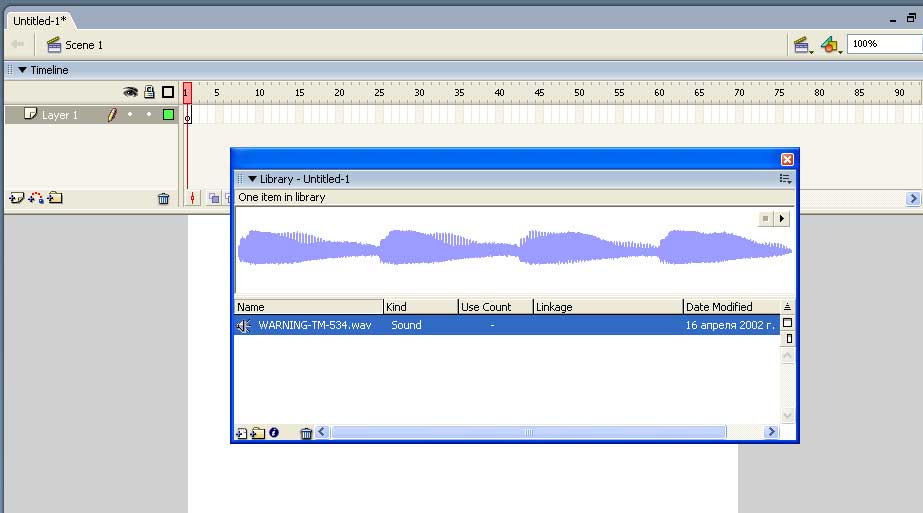Click the Center Frame button
The width and height of the screenshot is (923, 513).
[x=192, y=198]
